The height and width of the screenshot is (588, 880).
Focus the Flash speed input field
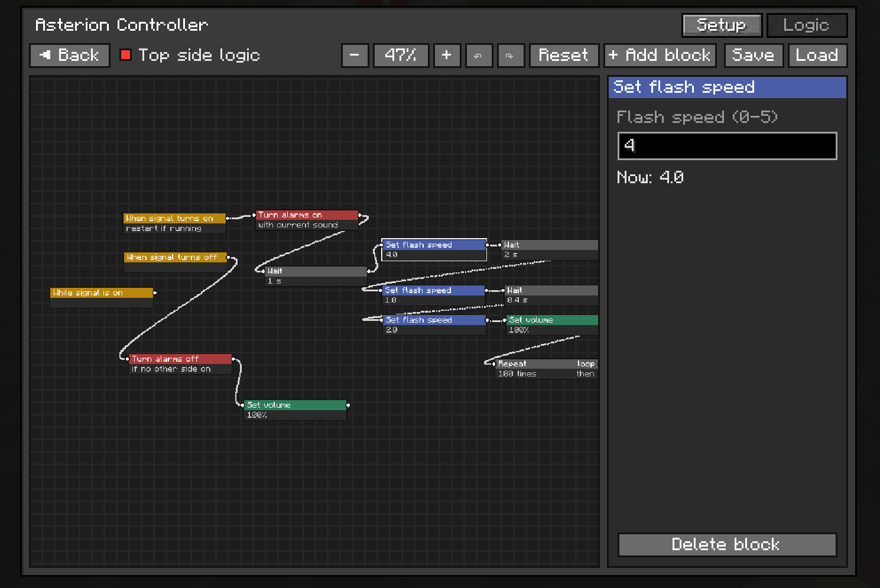click(727, 146)
